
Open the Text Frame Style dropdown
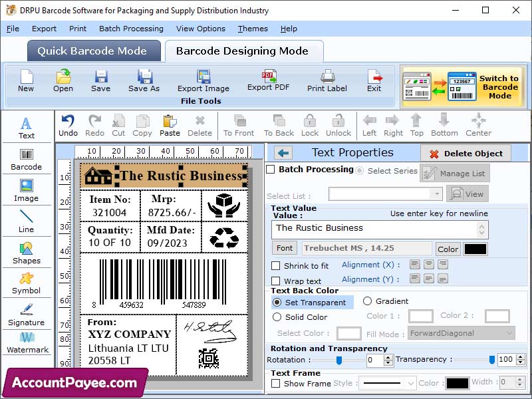pos(411,383)
